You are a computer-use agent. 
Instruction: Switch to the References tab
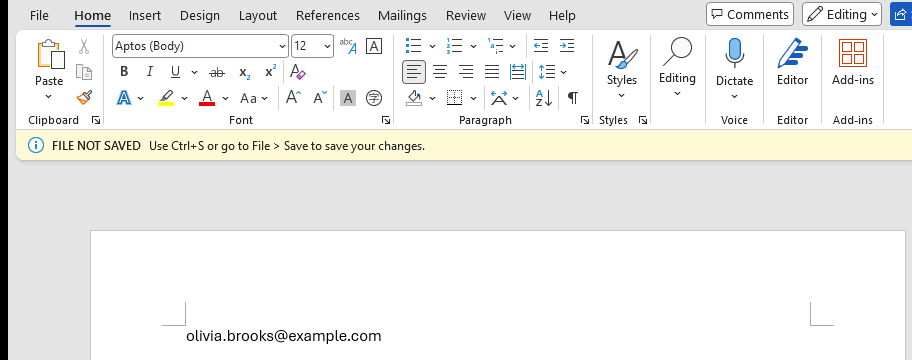pyautogui.click(x=327, y=15)
